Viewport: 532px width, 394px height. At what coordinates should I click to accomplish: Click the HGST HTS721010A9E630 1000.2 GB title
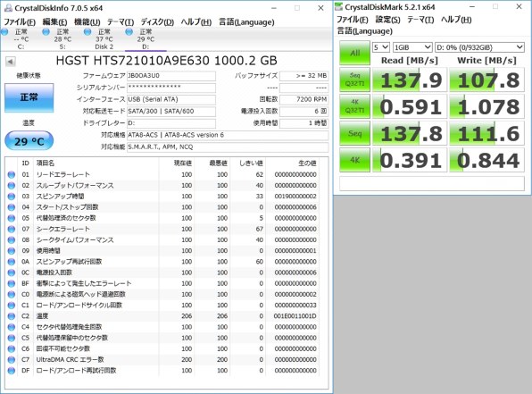[x=167, y=61]
